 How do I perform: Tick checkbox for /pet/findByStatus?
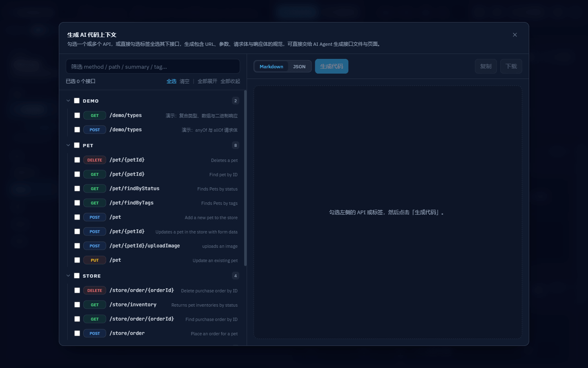tap(77, 188)
